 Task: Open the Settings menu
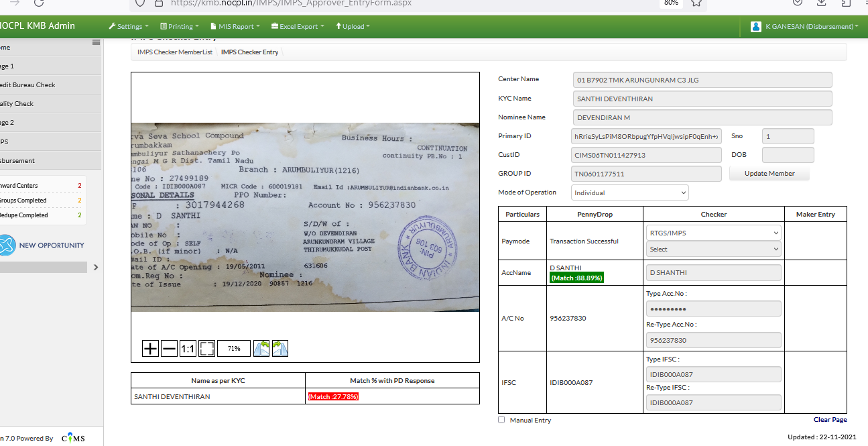[129, 27]
